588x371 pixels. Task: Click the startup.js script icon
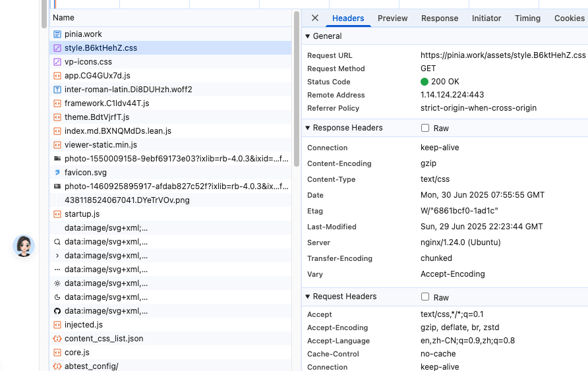57,214
